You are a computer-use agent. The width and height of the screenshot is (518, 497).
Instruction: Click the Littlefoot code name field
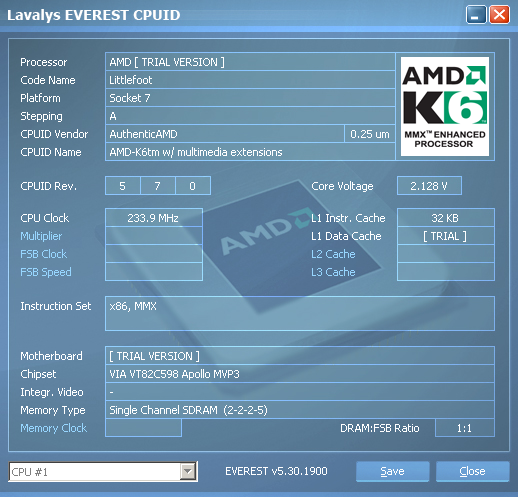pyautogui.click(x=250, y=80)
